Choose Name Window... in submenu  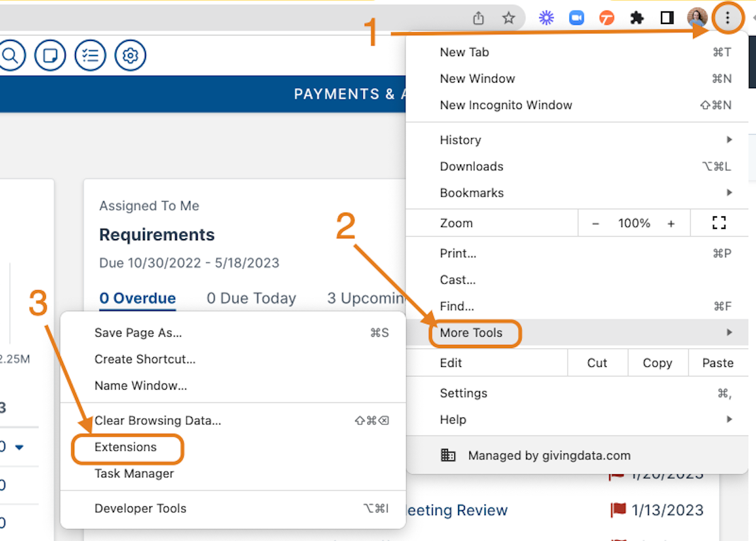click(233, 386)
